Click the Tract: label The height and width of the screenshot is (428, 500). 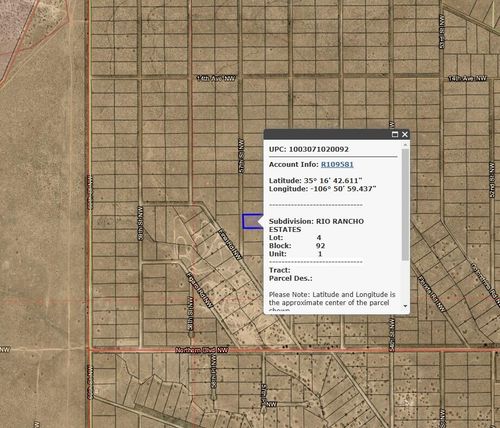point(279,270)
